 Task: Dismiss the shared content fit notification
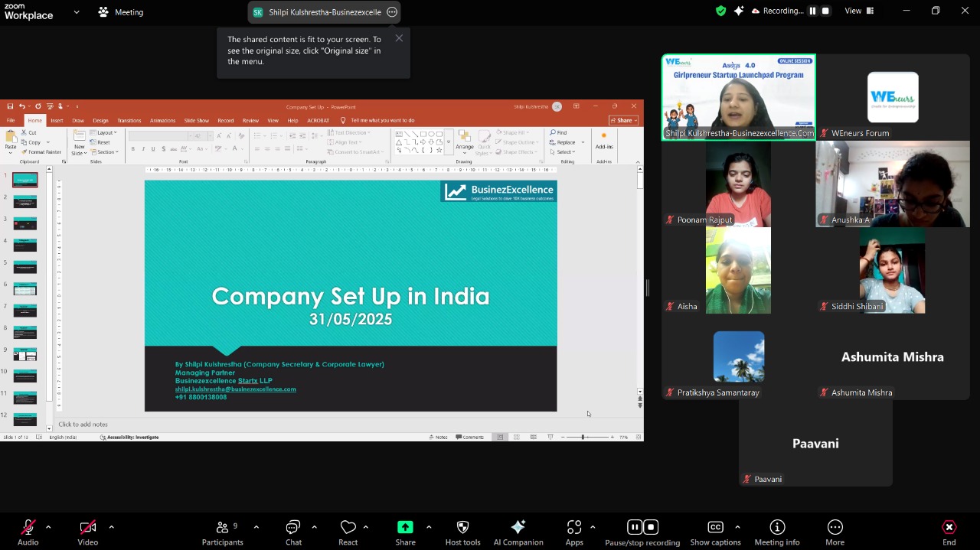[x=399, y=38]
